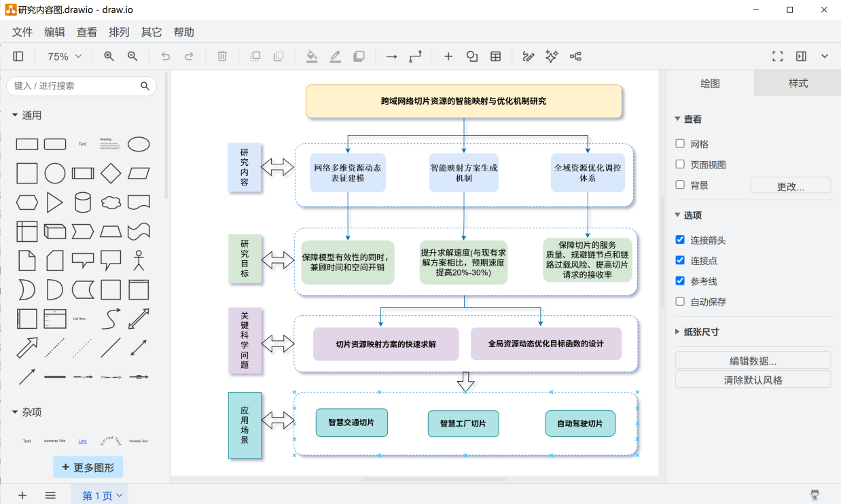Image resolution: width=841 pixels, height=504 pixels.
Task: Enable the 页面视图 checkbox
Action: click(x=680, y=164)
